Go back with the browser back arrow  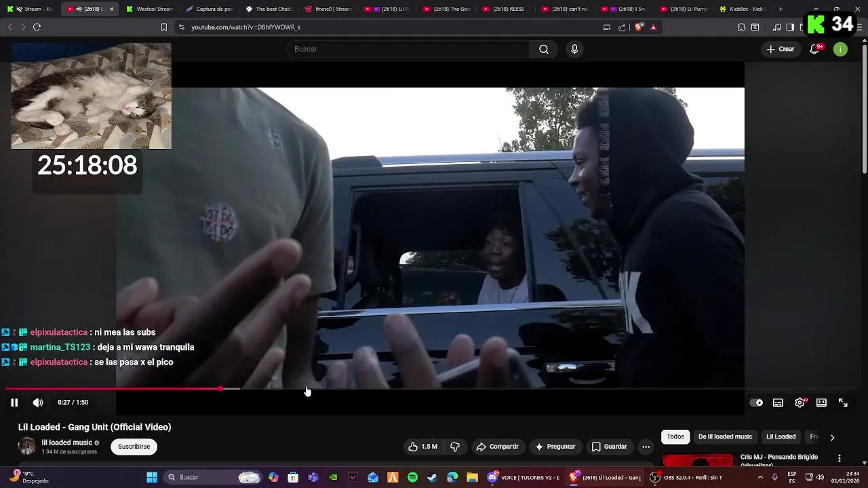9,27
